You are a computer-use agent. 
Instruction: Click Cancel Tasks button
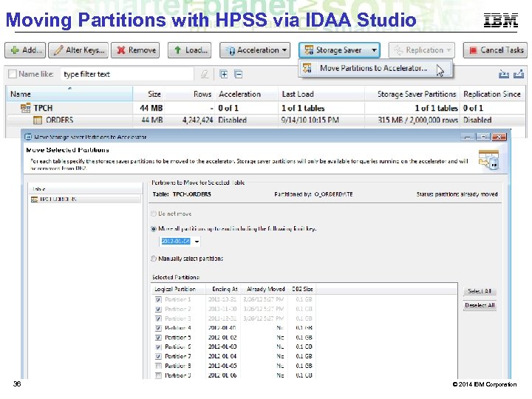coord(495,50)
